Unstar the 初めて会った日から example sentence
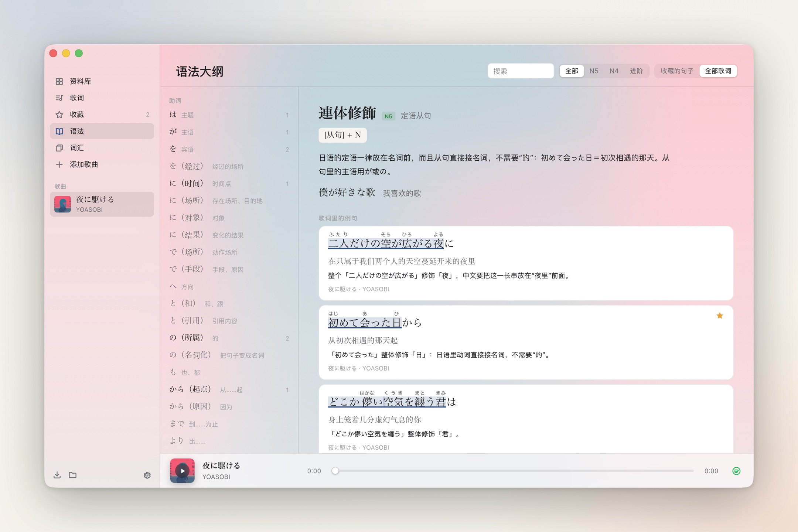Viewport: 798px width, 532px height. (x=720, y=316)
